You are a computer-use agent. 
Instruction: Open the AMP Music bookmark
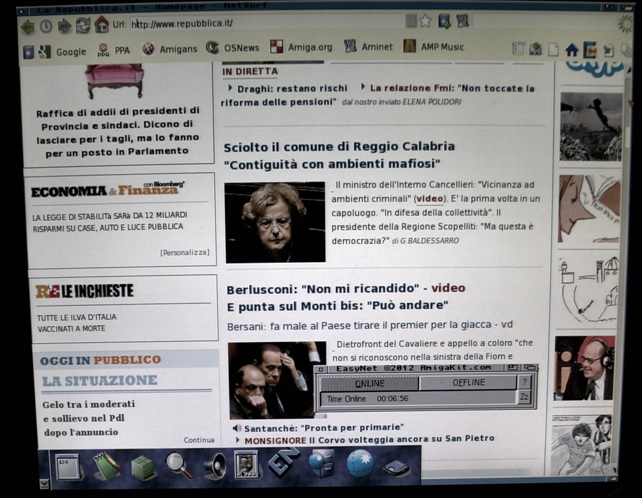point(434,46)
